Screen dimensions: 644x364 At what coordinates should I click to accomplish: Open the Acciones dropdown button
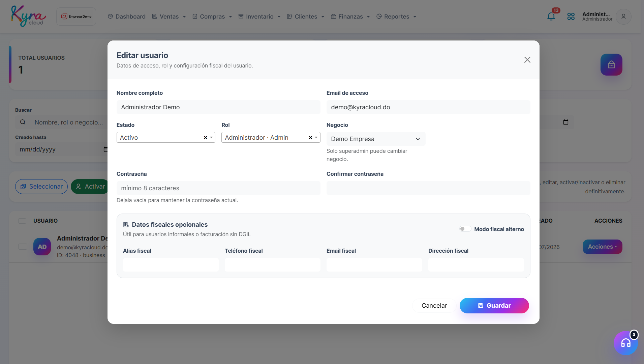coord(602,247)
